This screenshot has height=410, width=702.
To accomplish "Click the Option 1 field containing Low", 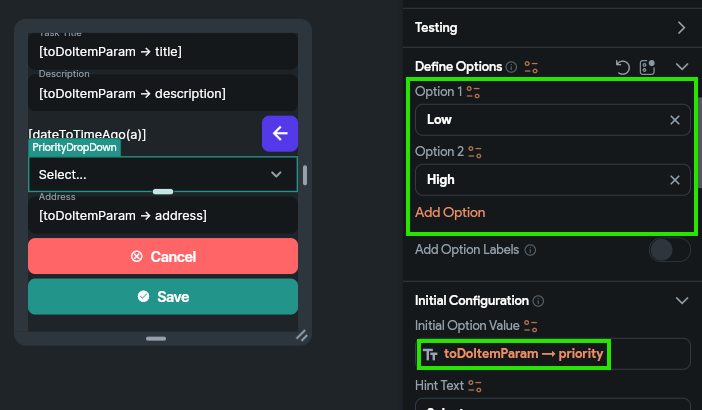I will [552, 120].
